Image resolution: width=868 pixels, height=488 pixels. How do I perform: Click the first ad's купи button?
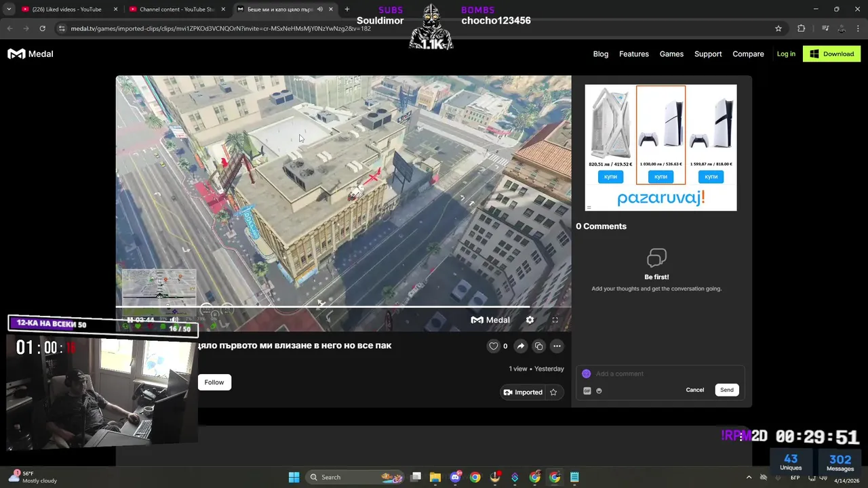(x=610, y=177)
